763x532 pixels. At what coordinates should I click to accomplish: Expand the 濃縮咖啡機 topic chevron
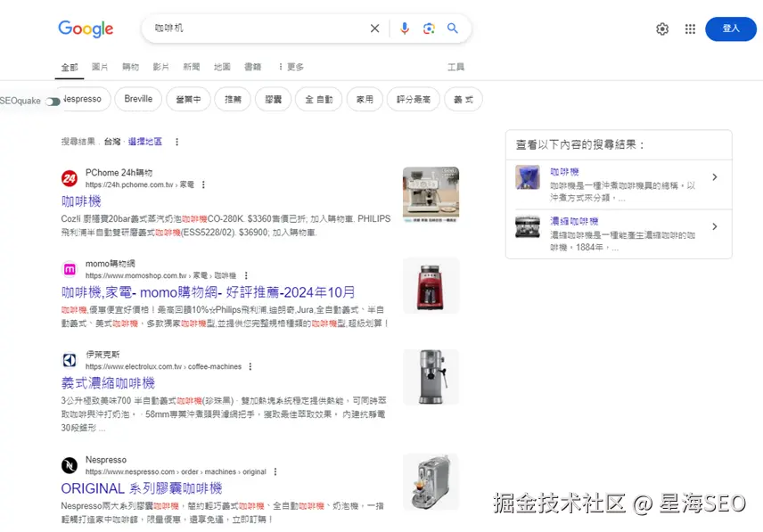(x=714, y=226)
